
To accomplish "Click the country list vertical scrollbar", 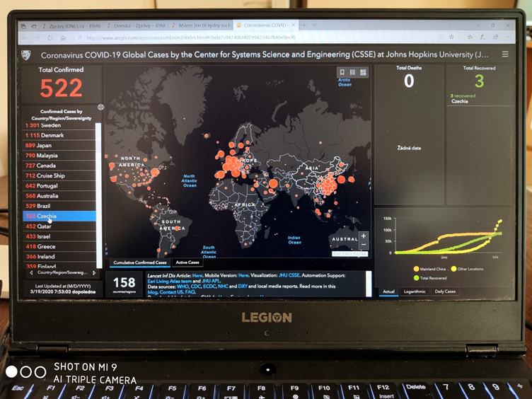I will click(99, 195).
